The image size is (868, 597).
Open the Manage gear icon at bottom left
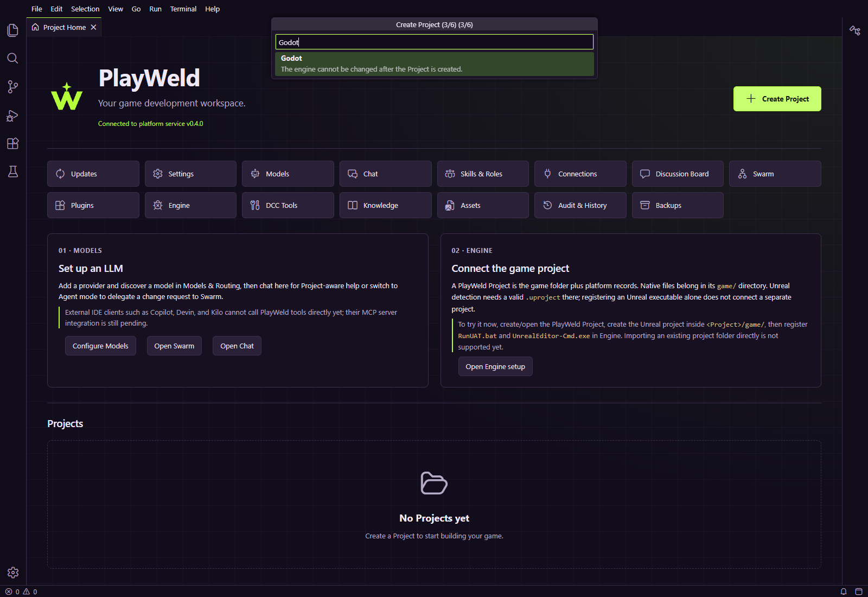[x=13, y=573]
